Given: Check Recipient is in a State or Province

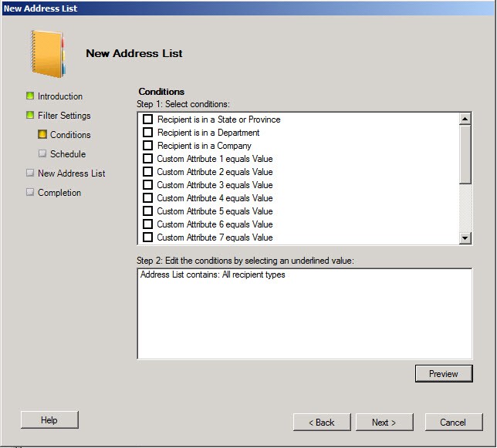Looking at the screenshot, I should coord(147,120).
